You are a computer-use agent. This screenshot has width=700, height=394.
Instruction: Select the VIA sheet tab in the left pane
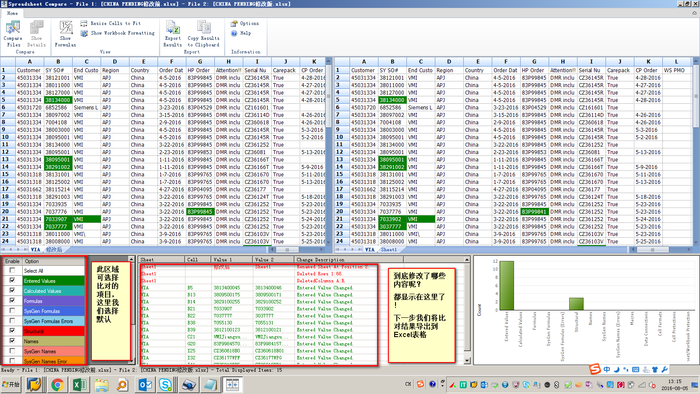click(36, 249)
